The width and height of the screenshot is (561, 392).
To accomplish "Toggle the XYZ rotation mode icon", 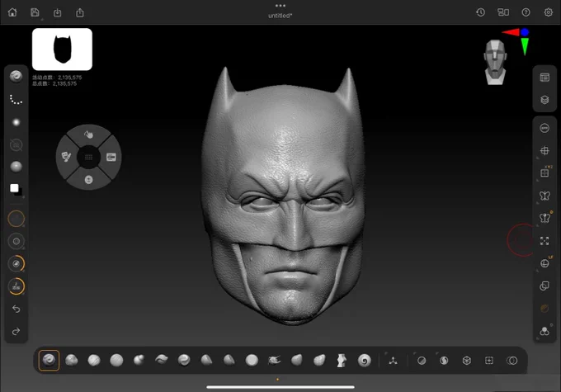I will pyautogui.click(x=544, y=173).
